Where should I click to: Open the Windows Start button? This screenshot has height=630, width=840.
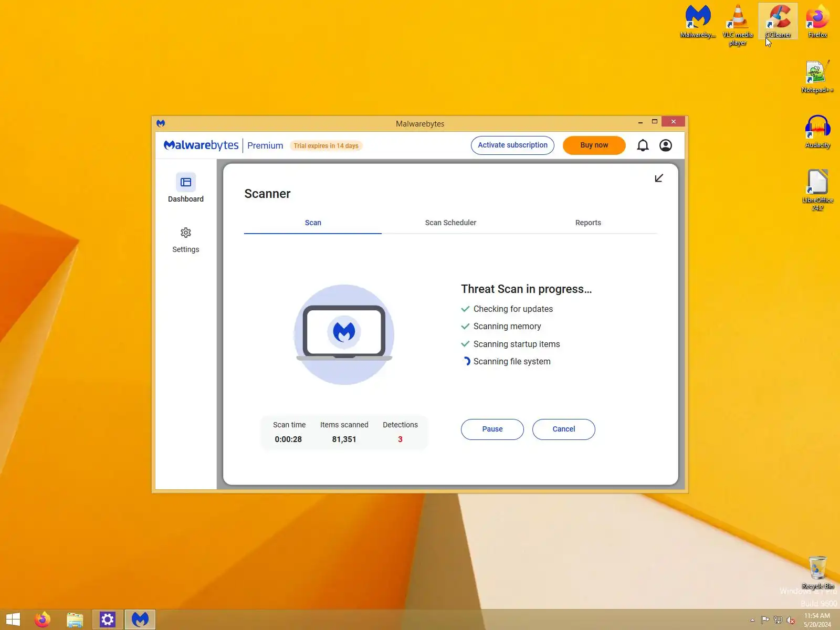pyautogui.click(x=13, y=619)
